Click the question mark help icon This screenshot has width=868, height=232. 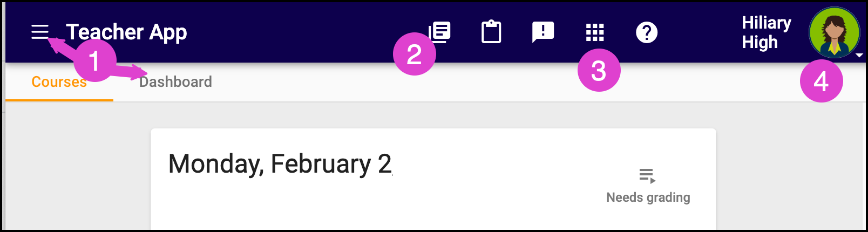click(647, 32)
